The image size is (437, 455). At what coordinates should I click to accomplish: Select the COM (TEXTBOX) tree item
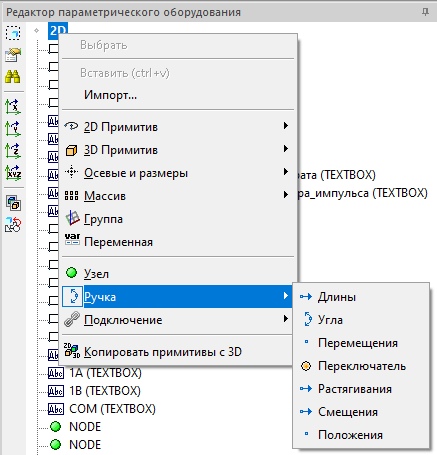point(112,409)
